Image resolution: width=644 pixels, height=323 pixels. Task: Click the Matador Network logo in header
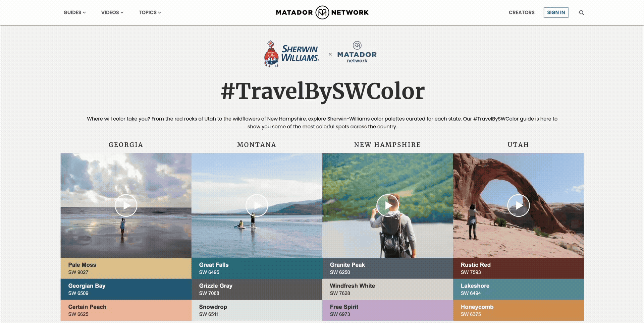tap(322, 12)
